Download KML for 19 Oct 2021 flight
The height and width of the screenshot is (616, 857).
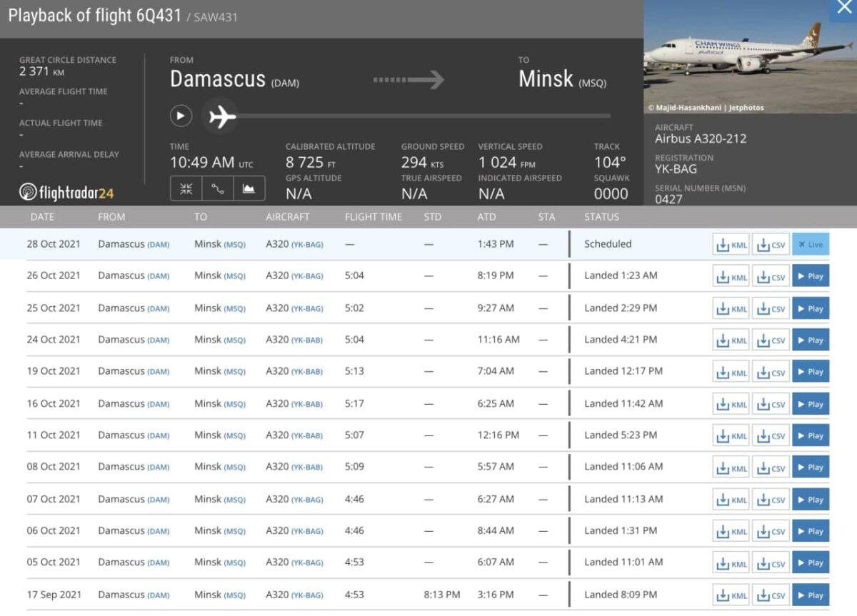[731, 372]
